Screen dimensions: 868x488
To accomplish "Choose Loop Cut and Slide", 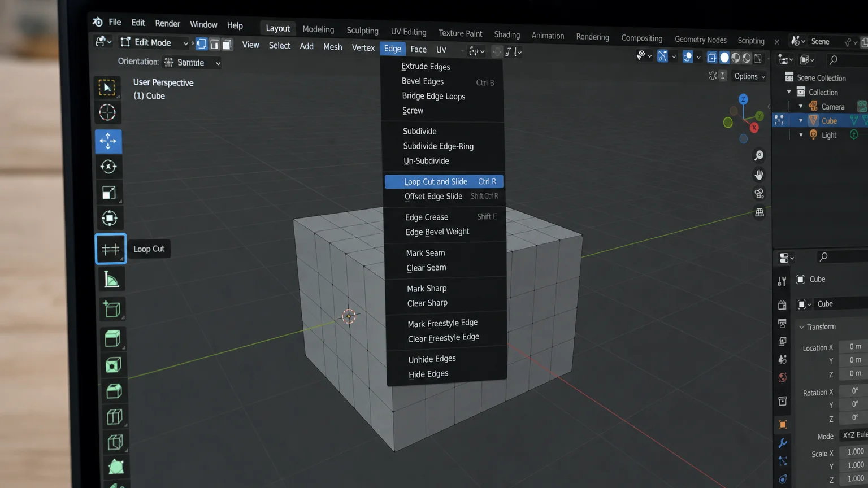I will tap(444, 181).
